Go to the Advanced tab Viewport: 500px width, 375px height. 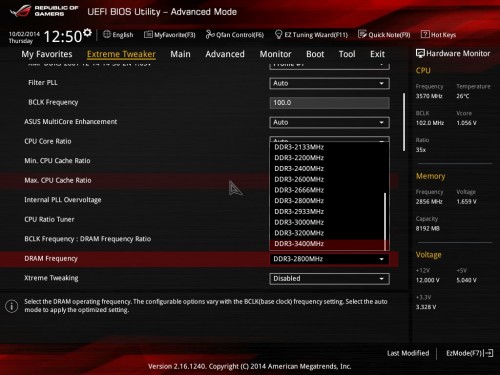pos(225,54)
